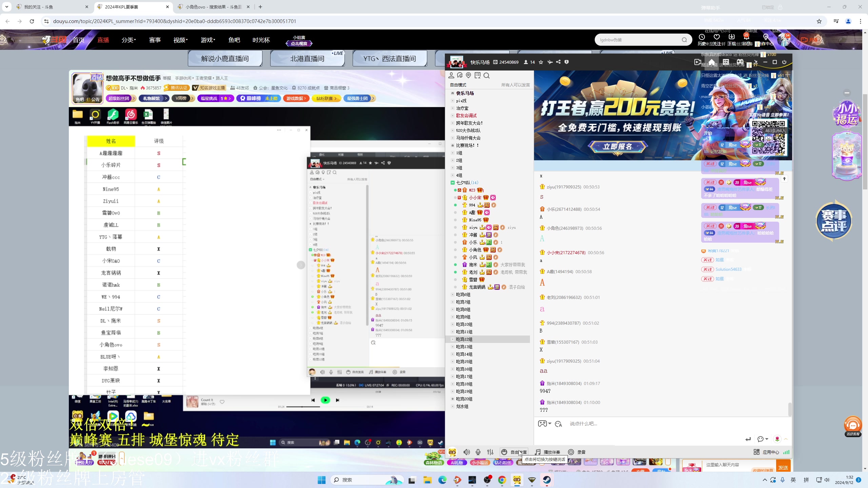Click the audio mixer sliders icon in YY
868x488 pixels.
coord(490,452)
